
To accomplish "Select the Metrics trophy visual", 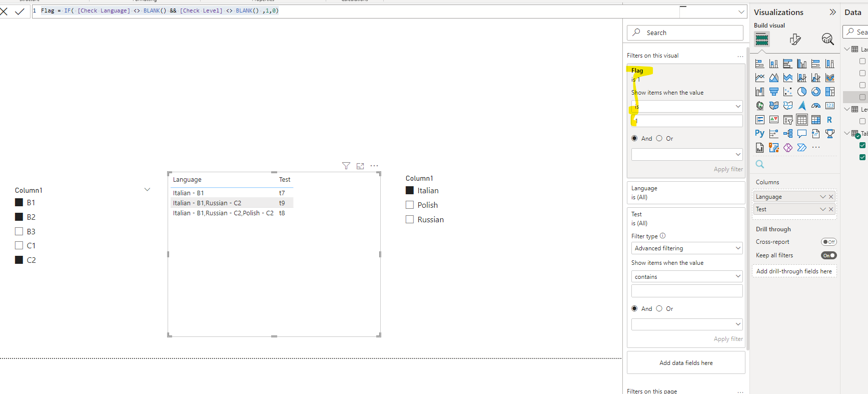I will (x=830, y=134).
